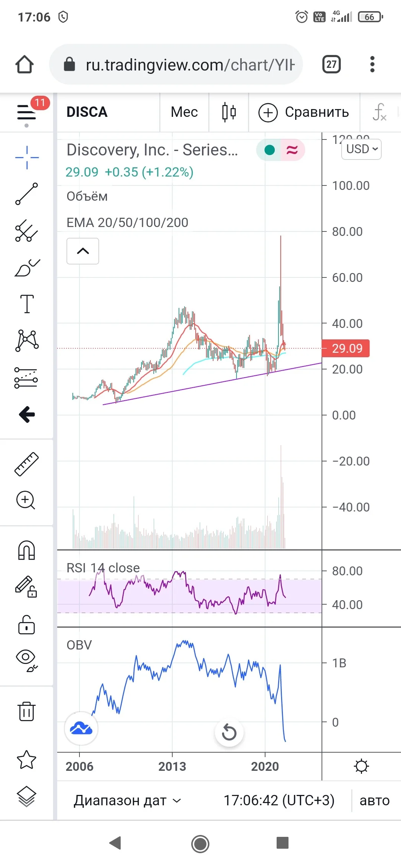401x868 pixels.
Task: Select the text annotation tool
Action: tap(27, 304)
